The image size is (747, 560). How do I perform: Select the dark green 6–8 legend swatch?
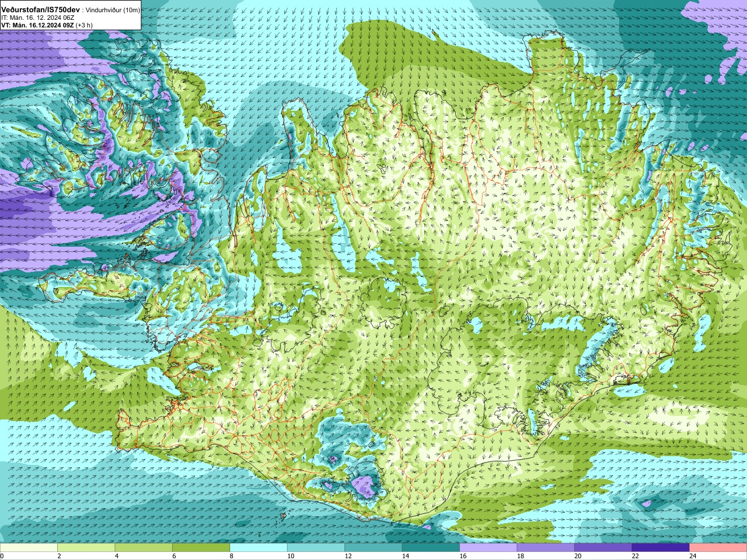pos(201,548)
